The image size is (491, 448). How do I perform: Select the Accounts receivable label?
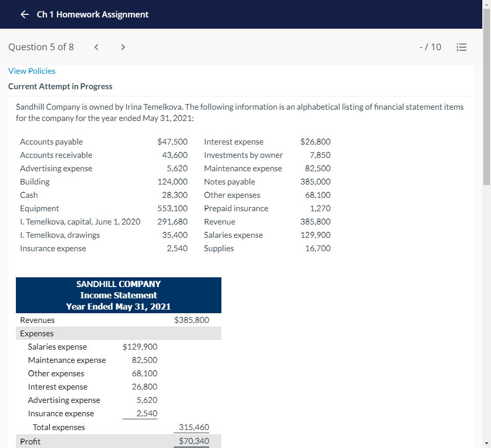[x=56, y=155]
